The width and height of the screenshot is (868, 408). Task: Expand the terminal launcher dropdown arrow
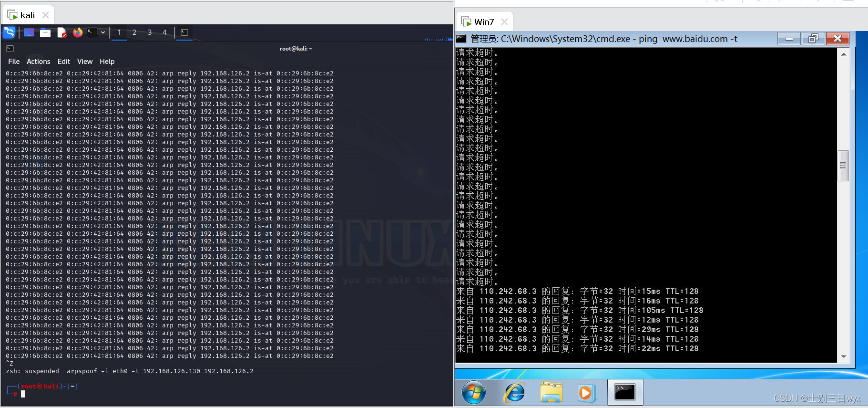(103, 32)
